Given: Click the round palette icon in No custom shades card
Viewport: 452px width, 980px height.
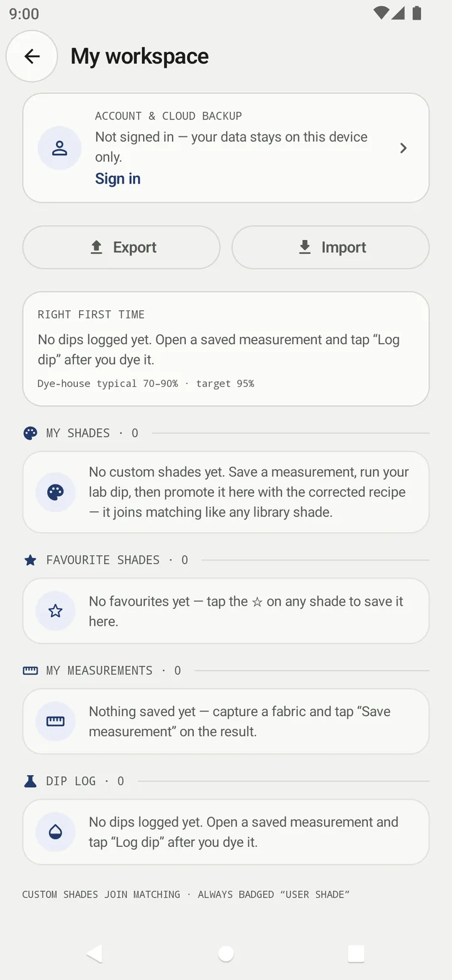Looking at the screenshot, I should 56,492.
